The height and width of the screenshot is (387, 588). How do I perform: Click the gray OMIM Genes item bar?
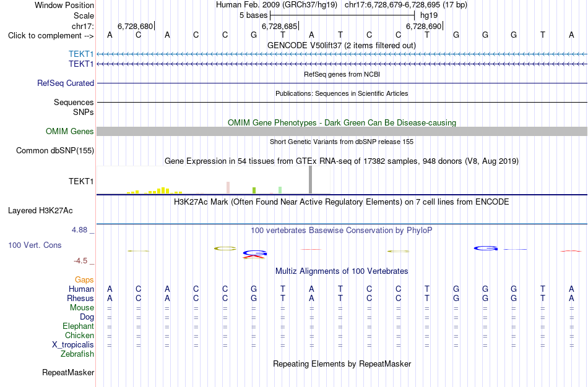pyautogui.click(x=342, y=131)
